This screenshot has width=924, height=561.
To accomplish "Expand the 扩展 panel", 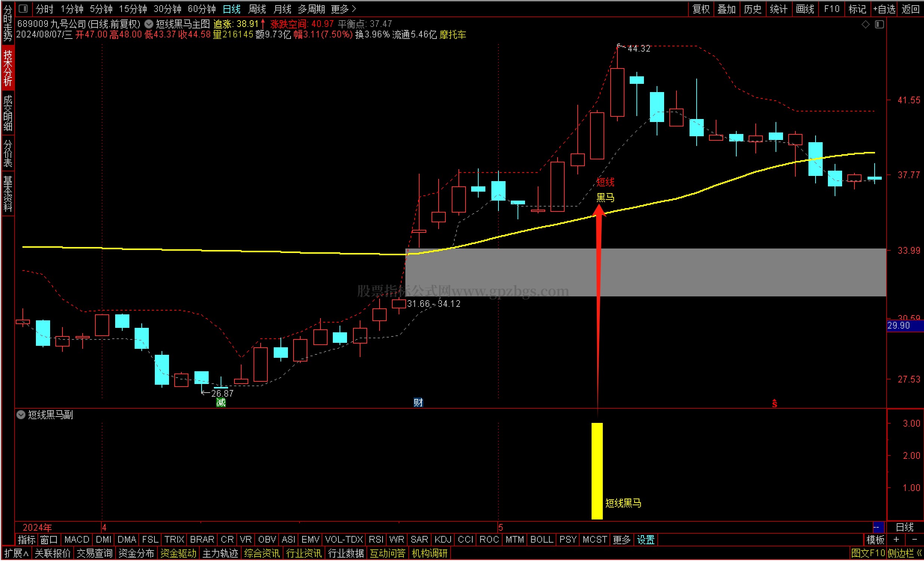I will pos(16,553).
